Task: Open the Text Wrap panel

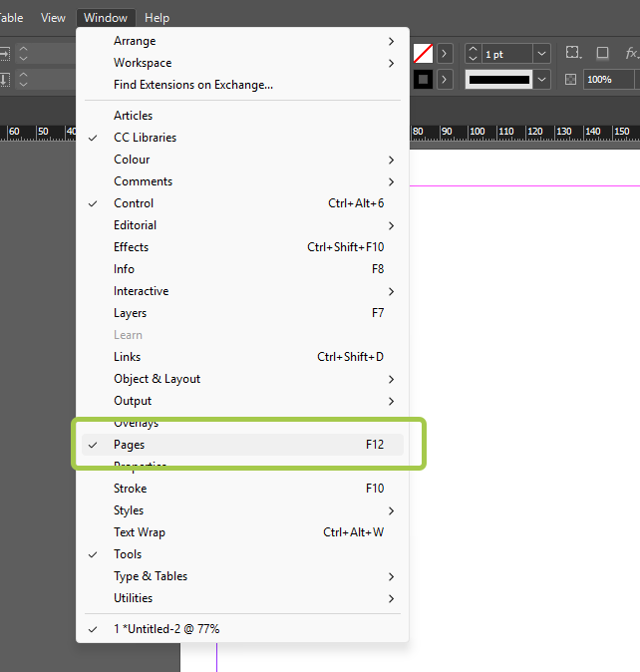Action: [x=242, y=532]
